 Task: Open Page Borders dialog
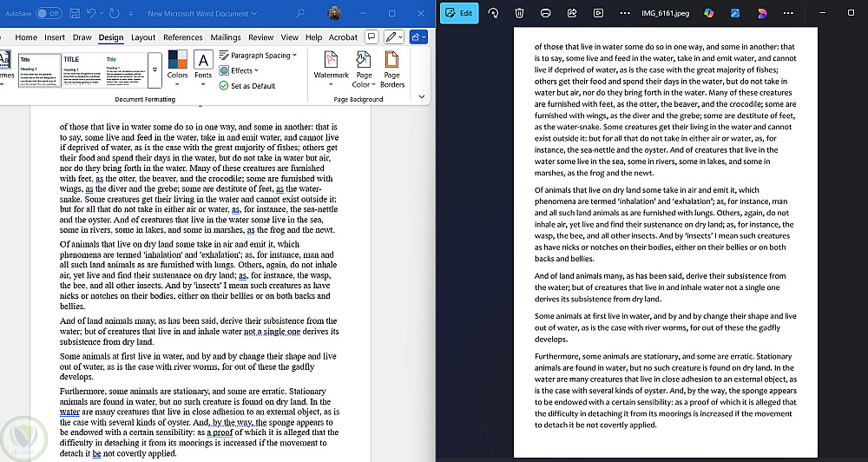pyautogui.click(x=392, y=68)
